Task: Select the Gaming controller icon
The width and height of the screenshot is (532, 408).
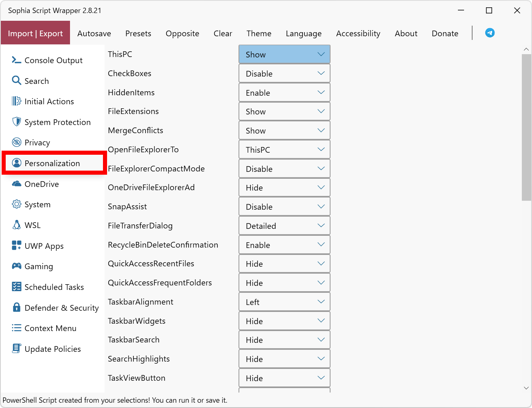Action: click(x=16, y=266)
